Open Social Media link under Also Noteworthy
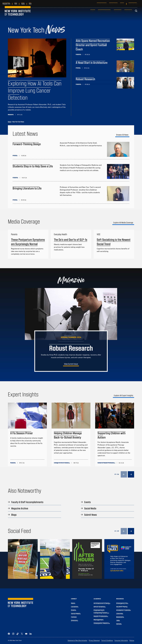This screenshot has height=644, width=142. pos(90,508)
